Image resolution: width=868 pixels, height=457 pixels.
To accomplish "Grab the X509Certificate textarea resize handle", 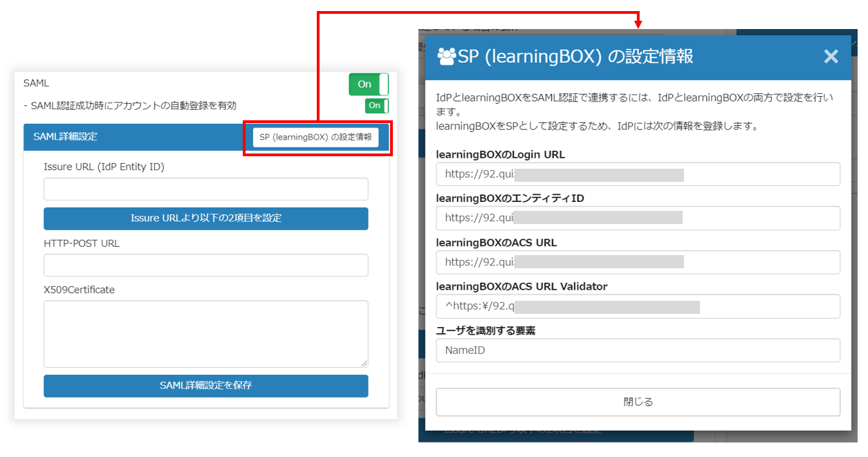I will coord(364,363).
